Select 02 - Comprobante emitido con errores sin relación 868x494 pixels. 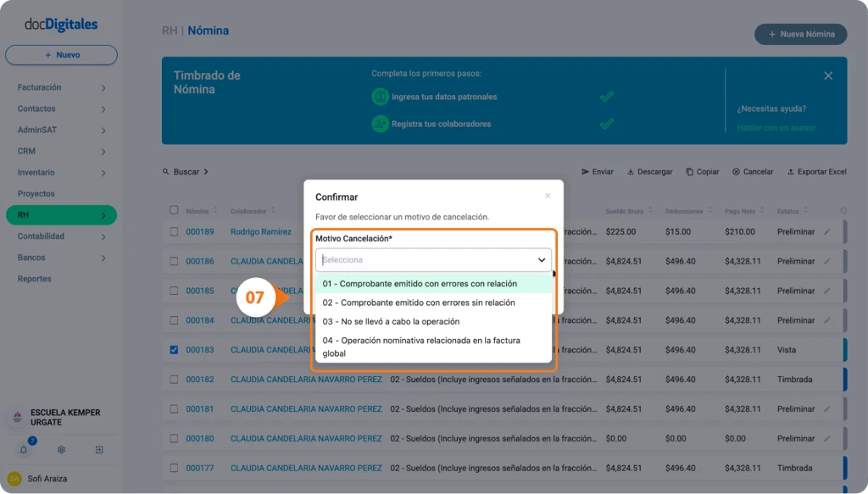433,303
